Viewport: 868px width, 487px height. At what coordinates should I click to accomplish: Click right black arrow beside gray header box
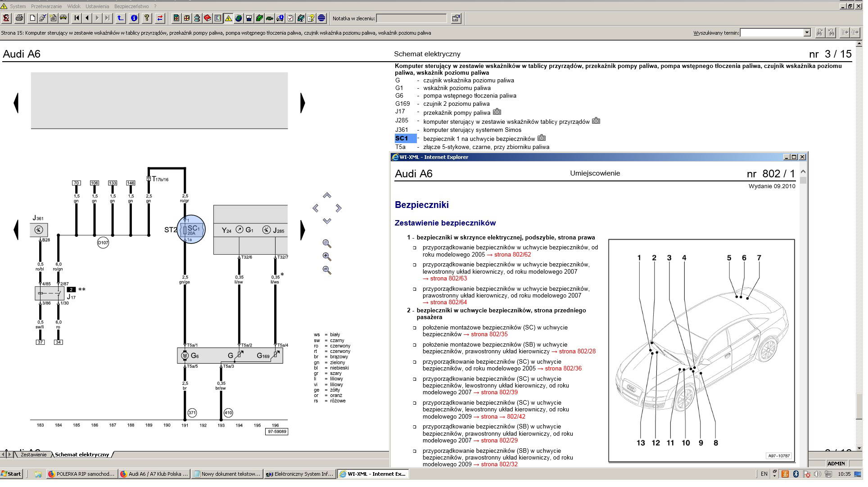303,103
